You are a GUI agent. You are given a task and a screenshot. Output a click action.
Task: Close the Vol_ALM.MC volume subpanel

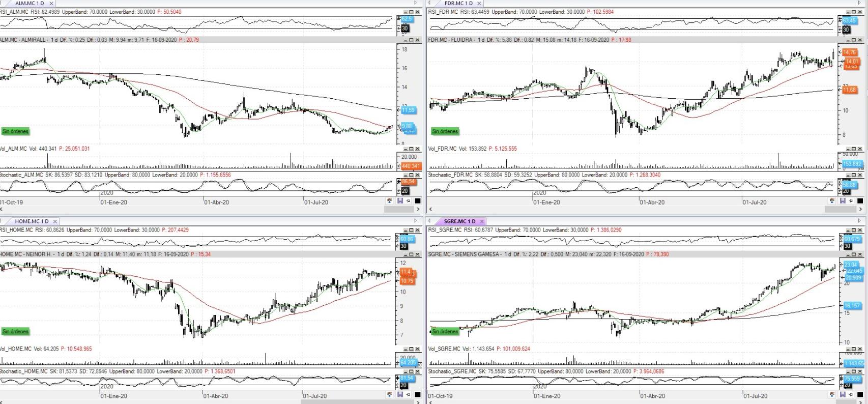pyautogui.click(x=417, y=149)
